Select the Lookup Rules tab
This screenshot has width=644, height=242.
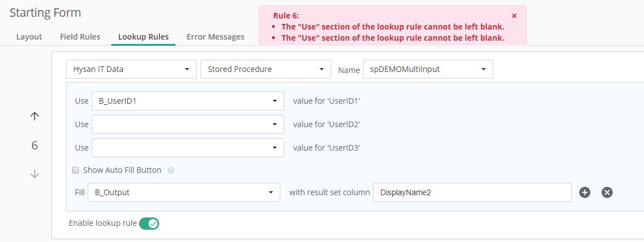click(x=144, y=37)
